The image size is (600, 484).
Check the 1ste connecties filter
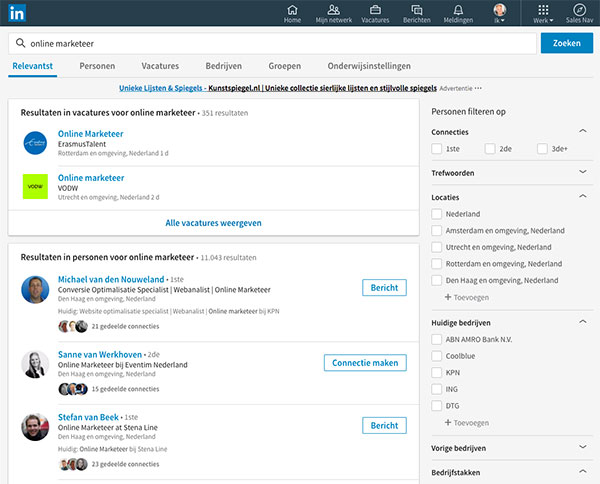click(x=437, y=148)
